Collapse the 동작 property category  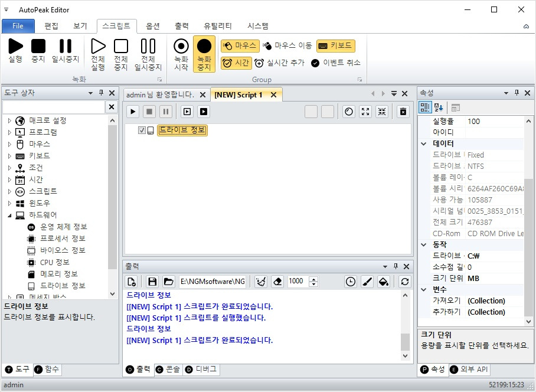coord(424,244)
